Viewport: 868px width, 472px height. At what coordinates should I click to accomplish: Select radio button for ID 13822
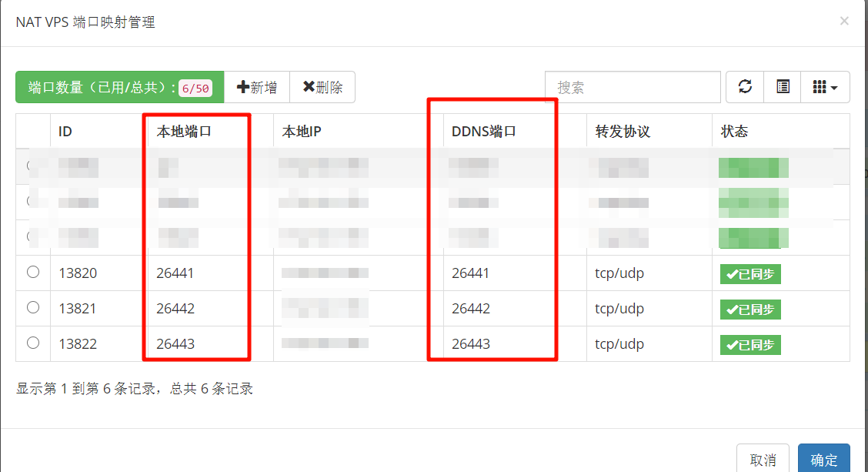click(33, 343)
